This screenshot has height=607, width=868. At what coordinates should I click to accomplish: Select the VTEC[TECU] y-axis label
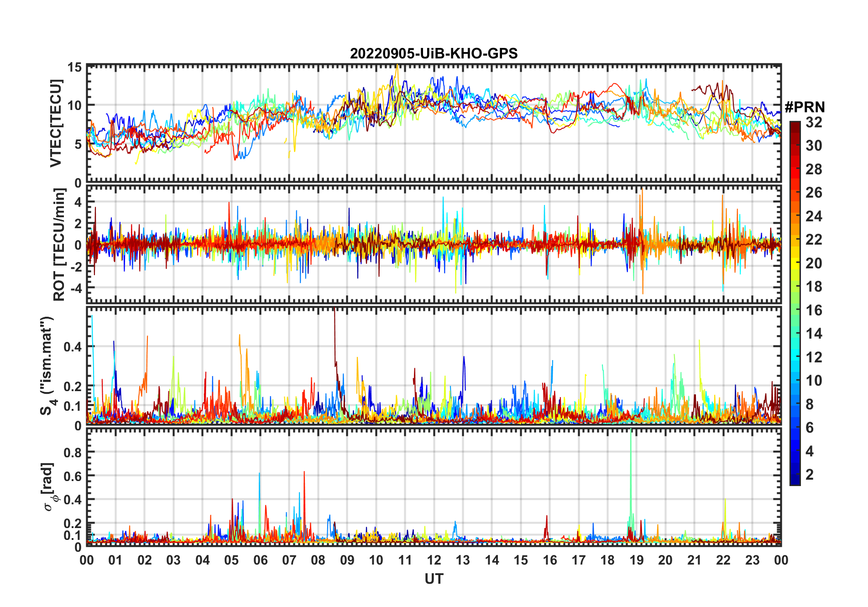click(56, 123)
